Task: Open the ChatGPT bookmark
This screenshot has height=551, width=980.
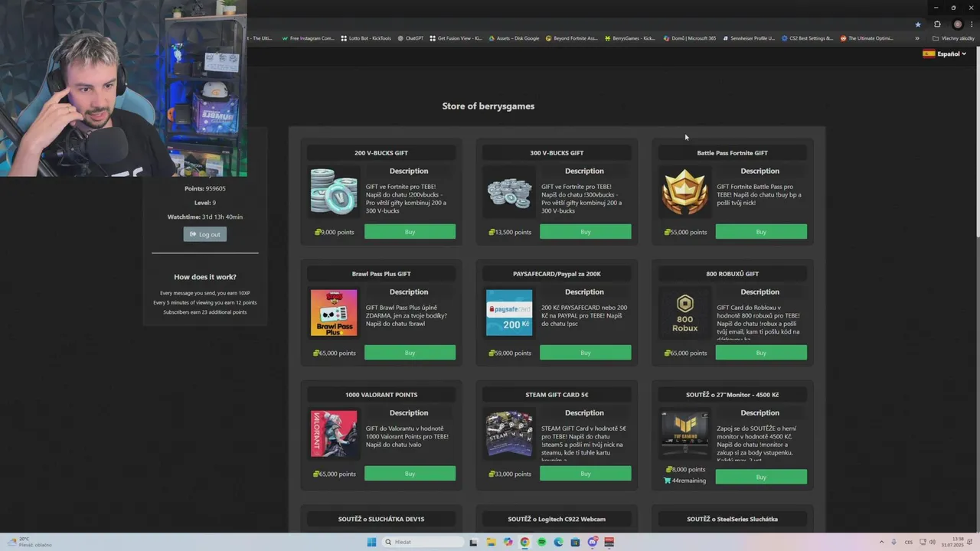Action: (410, 38)
